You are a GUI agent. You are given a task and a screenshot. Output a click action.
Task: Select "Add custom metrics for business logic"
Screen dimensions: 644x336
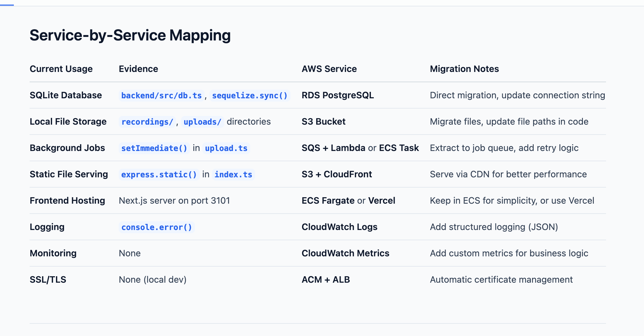click(x=509, y=253)
